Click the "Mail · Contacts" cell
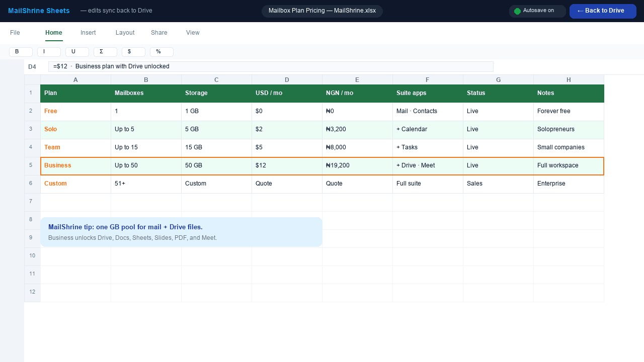Image resolution: width=644 pixels, height=362 pixels. click(x=428, y=112)
